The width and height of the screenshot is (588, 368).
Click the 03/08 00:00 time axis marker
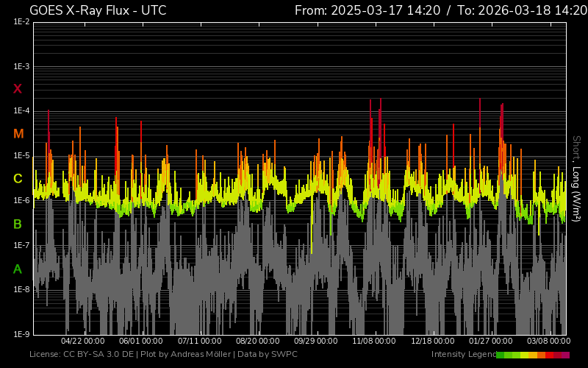(x=548, y=342)
